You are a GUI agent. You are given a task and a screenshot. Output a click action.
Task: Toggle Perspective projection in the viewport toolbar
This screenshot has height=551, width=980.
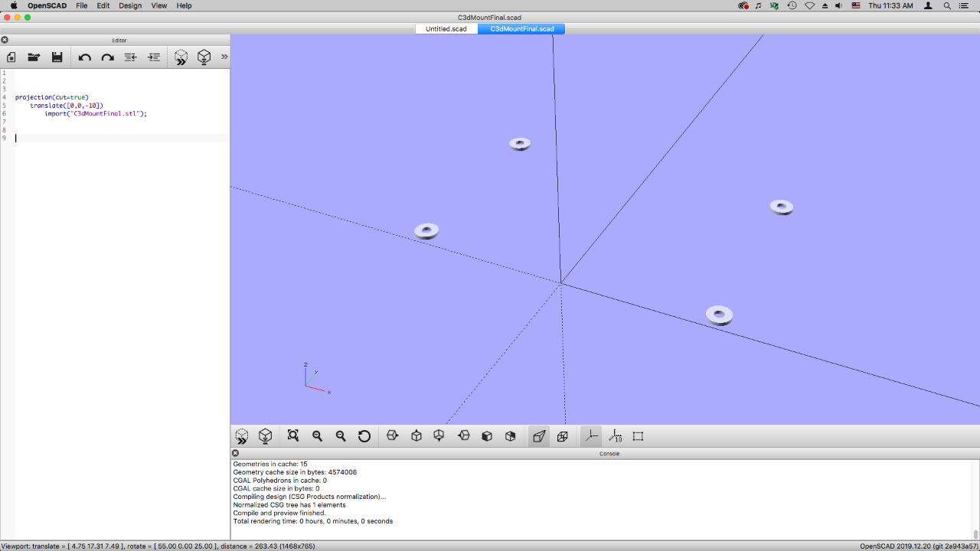tap(539, 436)
